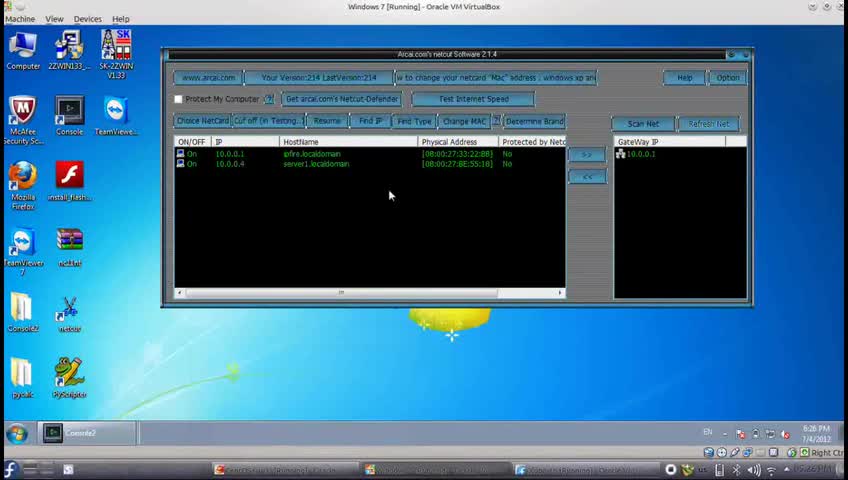
Task: Click the scrolling Mac address tip banner
Action: (496, 77)
